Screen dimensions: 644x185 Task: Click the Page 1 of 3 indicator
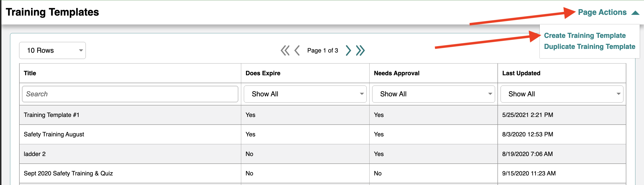pyautogui.click(x=322, y=50)
